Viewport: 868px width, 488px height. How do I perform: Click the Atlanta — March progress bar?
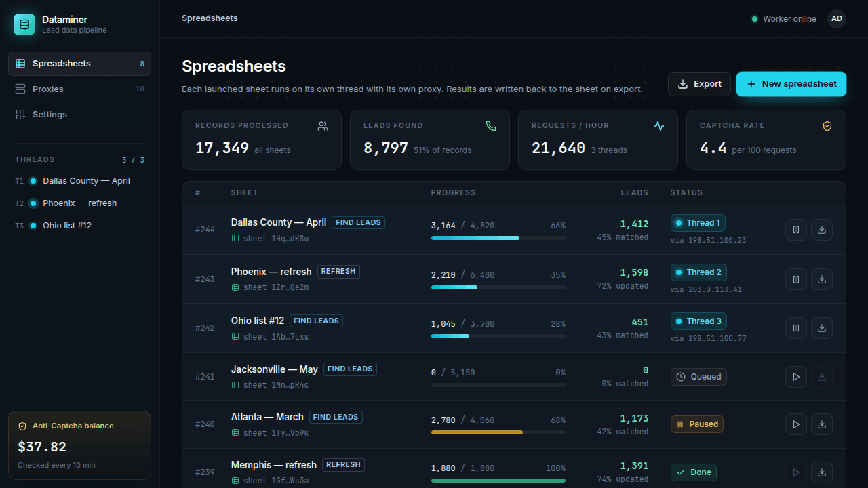coord(498,432)
